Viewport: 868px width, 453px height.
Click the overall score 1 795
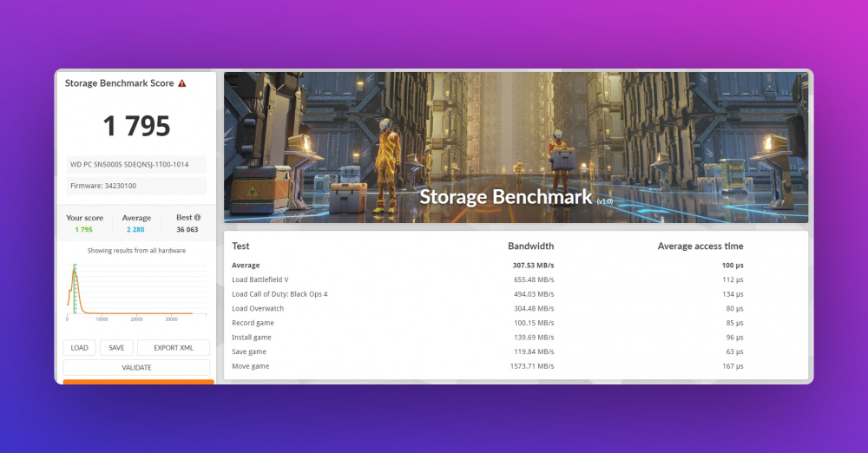tap(136, 126)
